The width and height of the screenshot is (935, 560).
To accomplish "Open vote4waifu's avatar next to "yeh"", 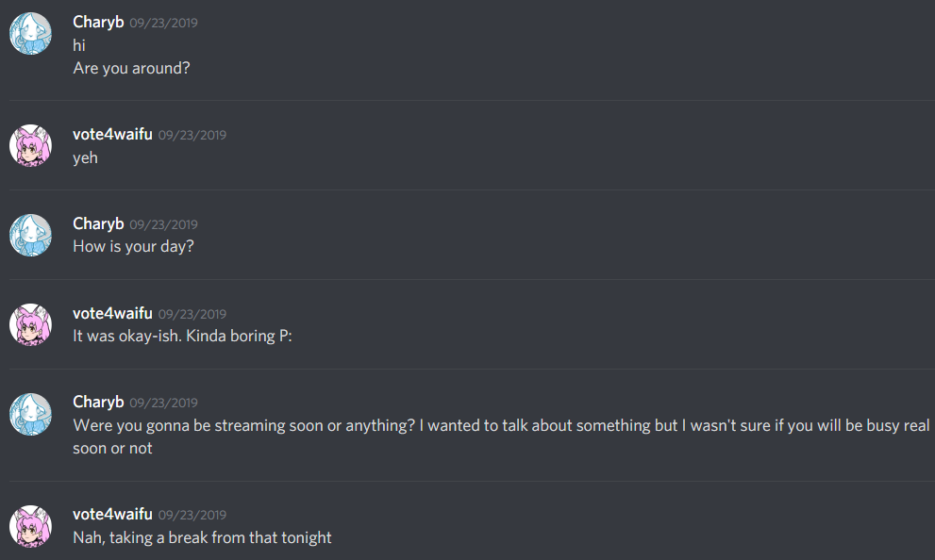I will (30, 146).
